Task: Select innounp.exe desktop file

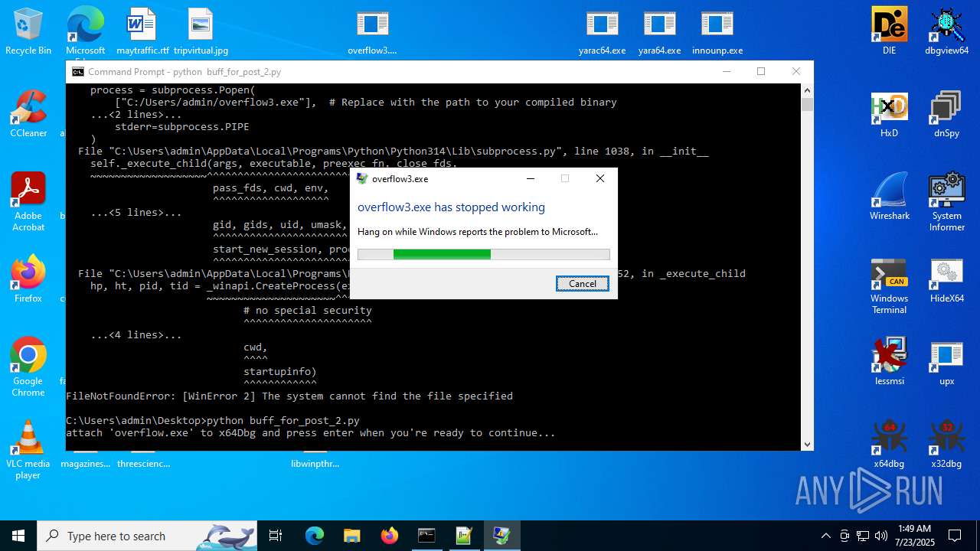Action: point(717,31)
